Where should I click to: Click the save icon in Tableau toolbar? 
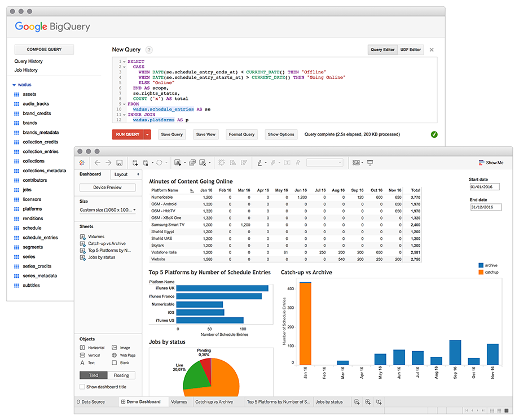point(120,163)
